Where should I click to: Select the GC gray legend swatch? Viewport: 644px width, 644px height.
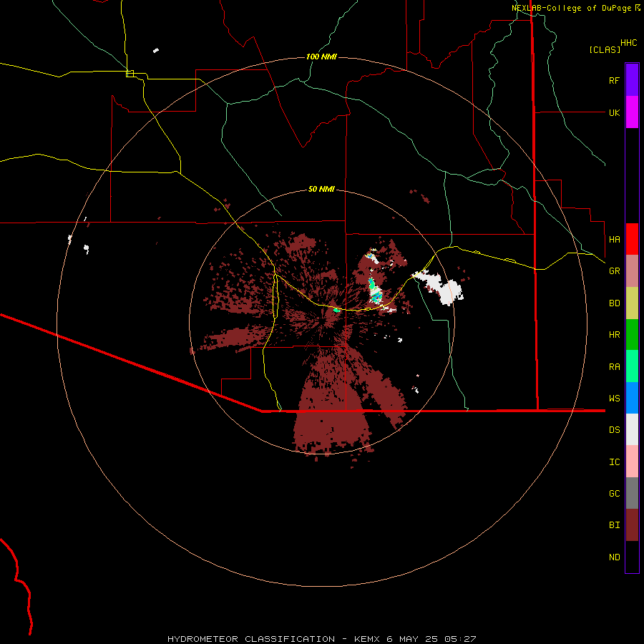click(632, 493)
